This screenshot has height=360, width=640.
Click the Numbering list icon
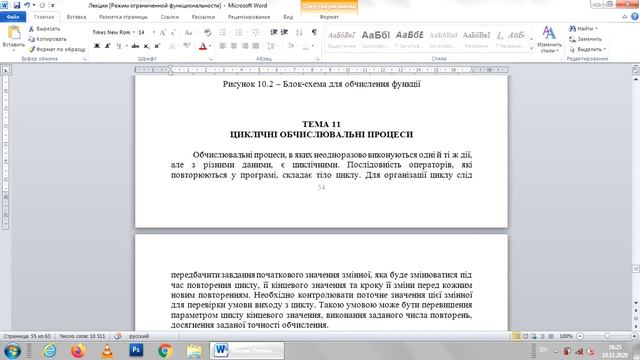tap(239, 32)
